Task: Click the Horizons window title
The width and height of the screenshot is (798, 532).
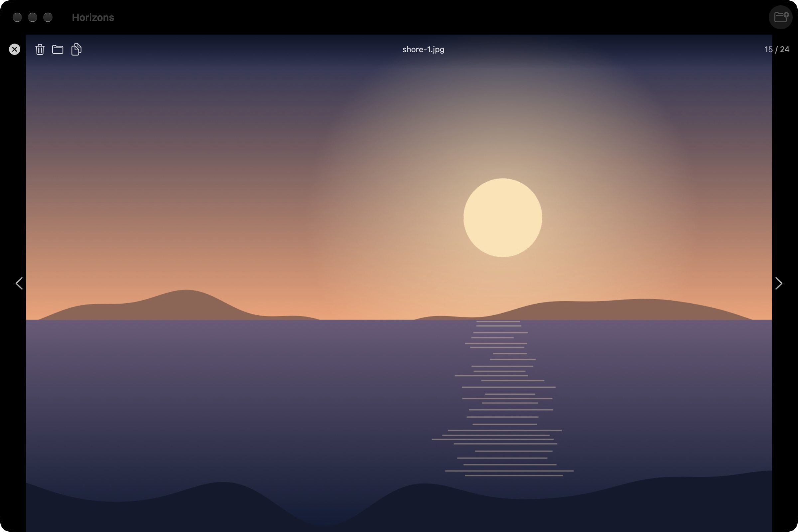Action: coord(93,17)
